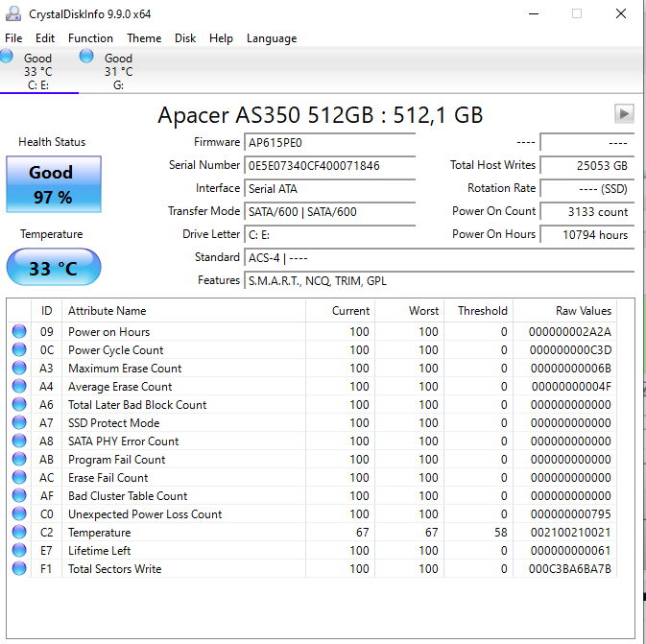Click the next disk arrow button
The image size is (646, 644).
[624, 113]
